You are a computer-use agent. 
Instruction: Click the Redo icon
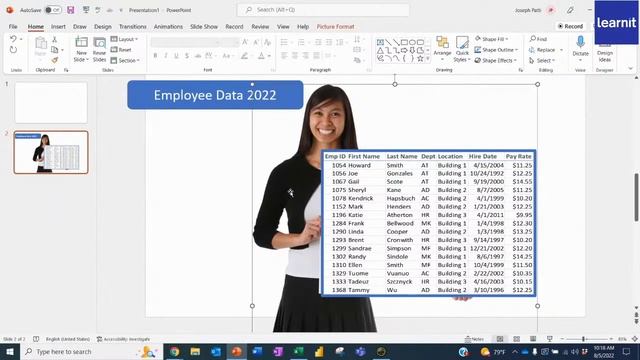click(13, 50)
